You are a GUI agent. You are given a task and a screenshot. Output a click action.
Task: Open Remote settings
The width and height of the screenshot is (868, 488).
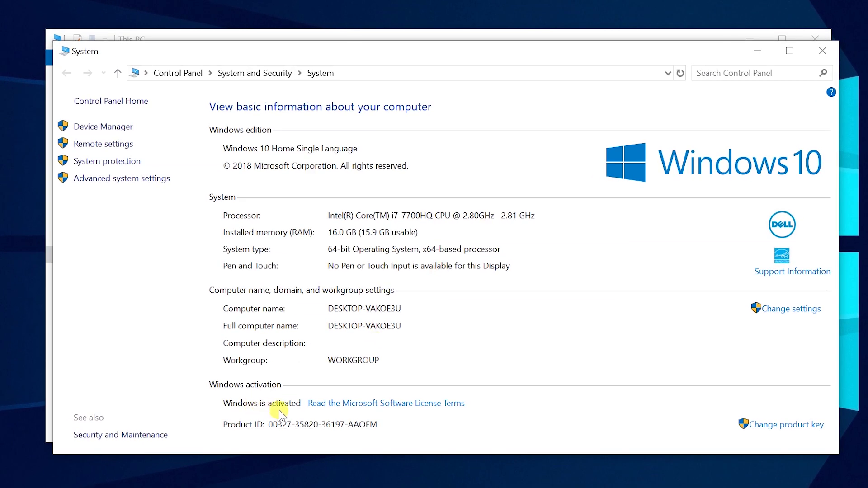[x=103, y=144]
